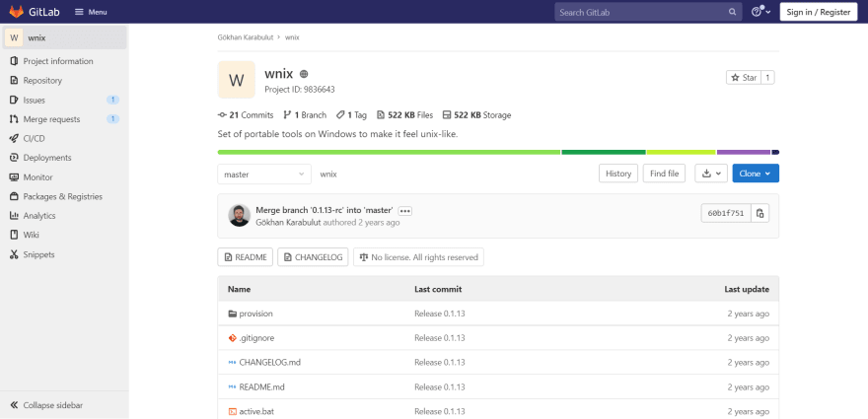Viewport: 868px width, 419px height.
Task: Open the provision folder
Action: pos(255,314)
